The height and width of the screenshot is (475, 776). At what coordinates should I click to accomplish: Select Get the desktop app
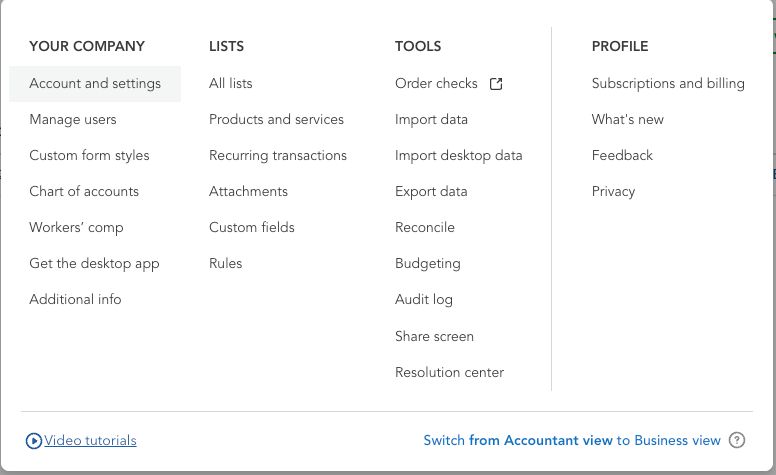pos(95,264)
